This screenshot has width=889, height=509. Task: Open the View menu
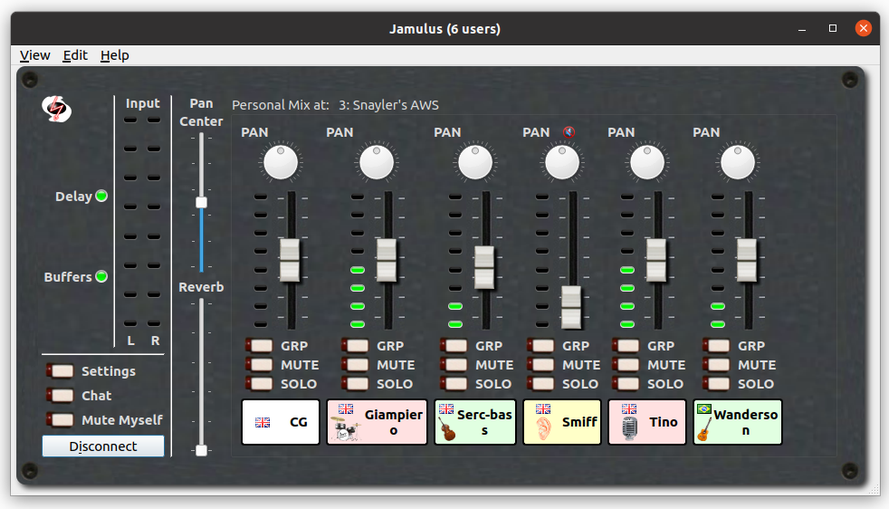35,56
